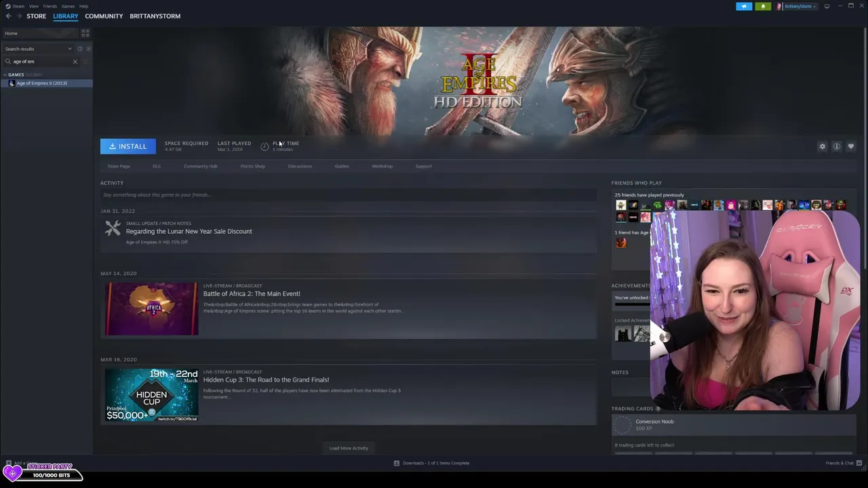
Task: Open the Points Shop link
Action: coord(252,166)
